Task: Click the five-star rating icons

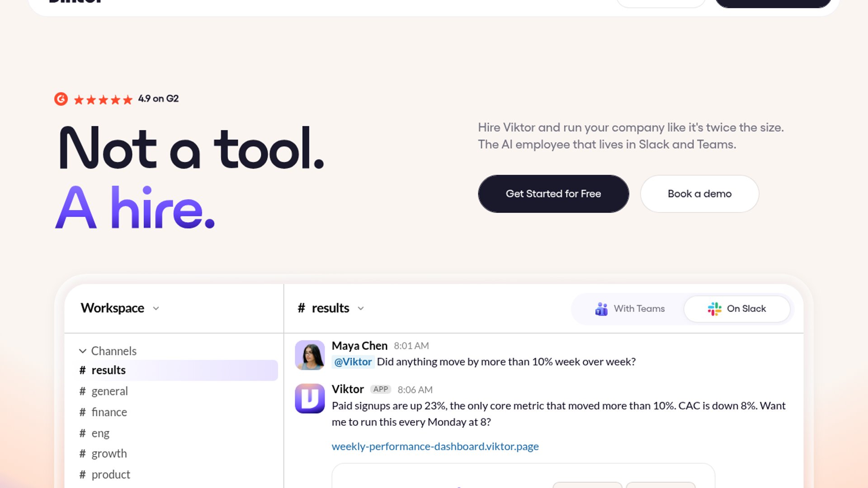Action: (x=103, y=99)
